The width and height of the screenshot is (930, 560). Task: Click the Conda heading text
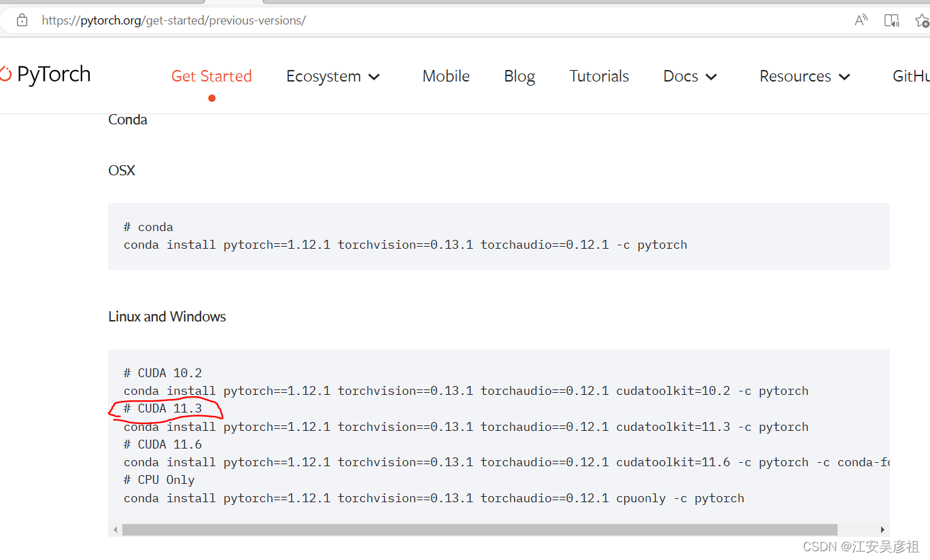coord(128,120)
